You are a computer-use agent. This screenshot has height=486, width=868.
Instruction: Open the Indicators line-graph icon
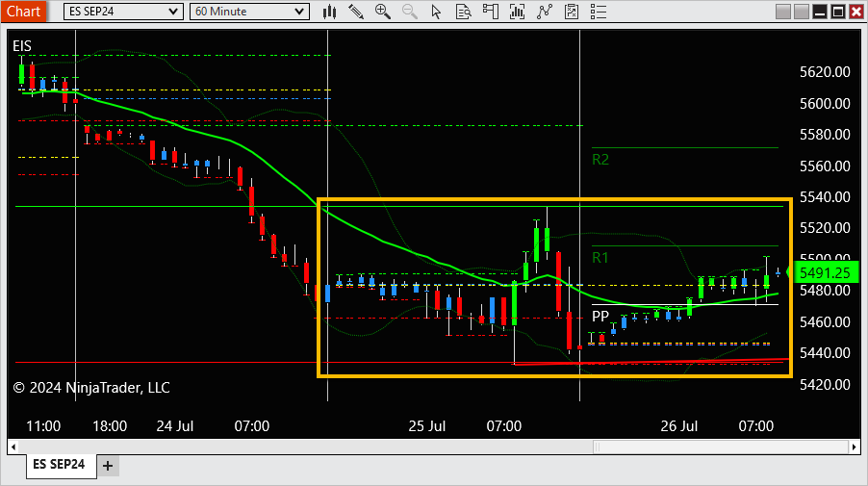coord(545,12)
